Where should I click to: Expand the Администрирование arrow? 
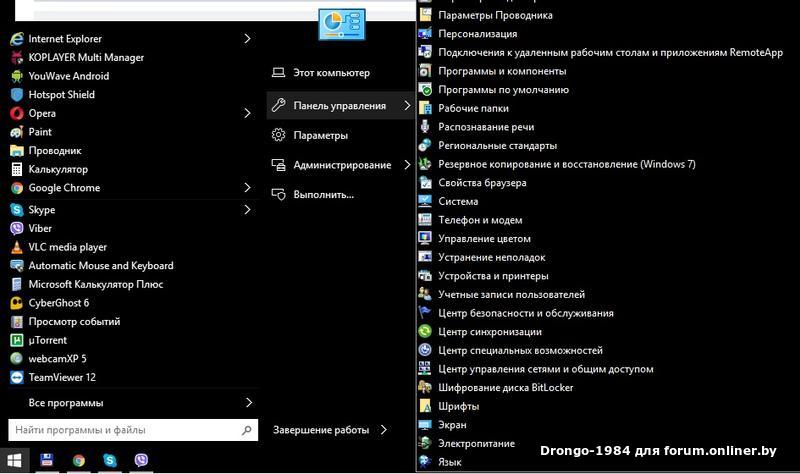point(407,165)
